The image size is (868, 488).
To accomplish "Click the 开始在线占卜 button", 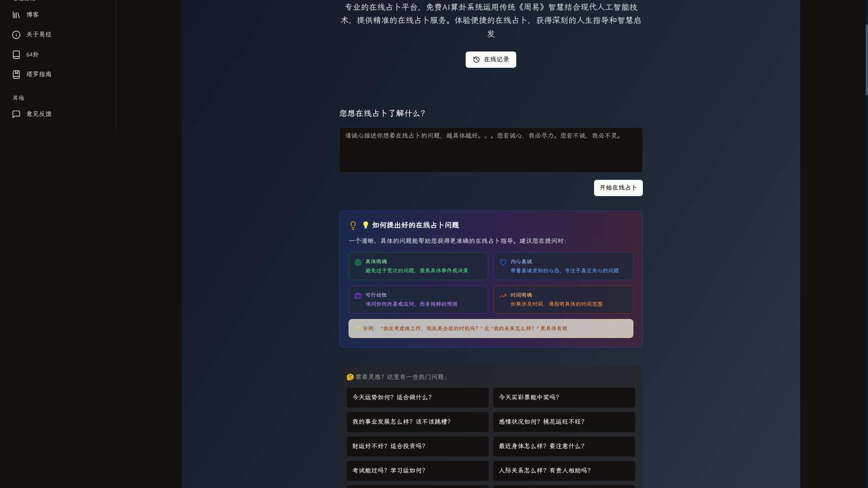I will (618, 188).
